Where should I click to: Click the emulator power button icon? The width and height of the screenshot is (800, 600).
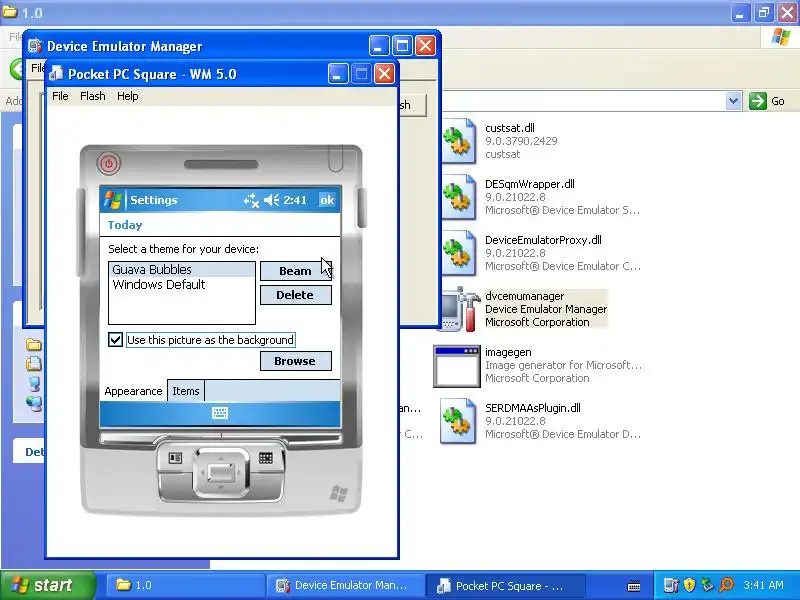tap(109, 163)
